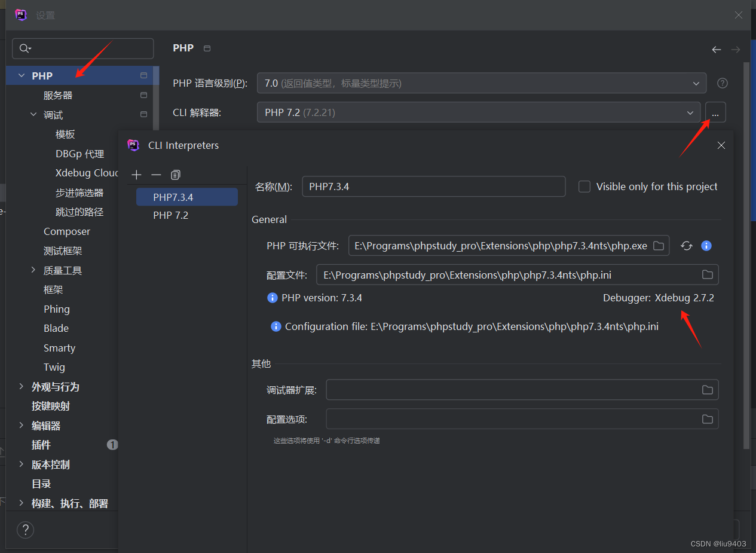
Task: Click the project icon on the 调试 row
Action: (x=143, y=114)
